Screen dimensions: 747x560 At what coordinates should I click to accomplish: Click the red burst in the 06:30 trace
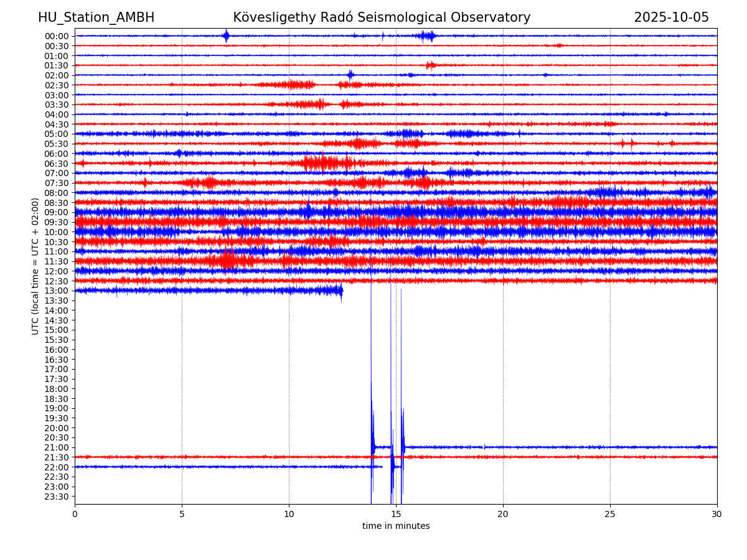click(321, 163)
